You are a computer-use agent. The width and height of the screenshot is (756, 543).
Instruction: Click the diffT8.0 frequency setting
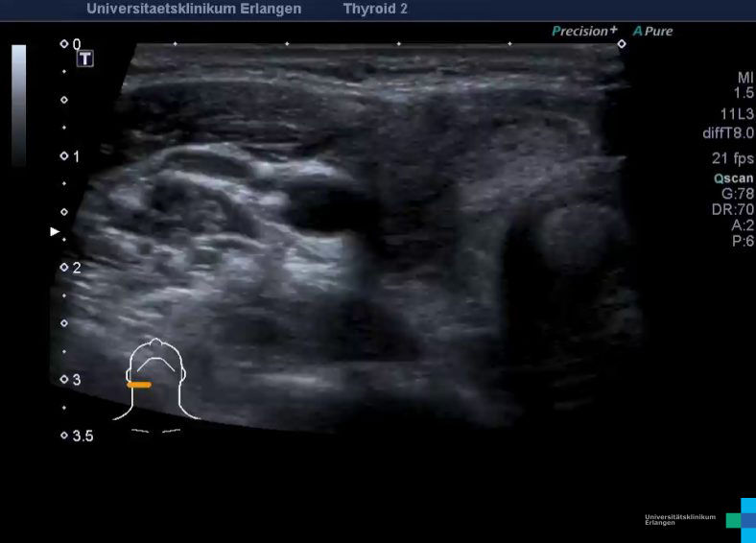click(x=728, y=133)
